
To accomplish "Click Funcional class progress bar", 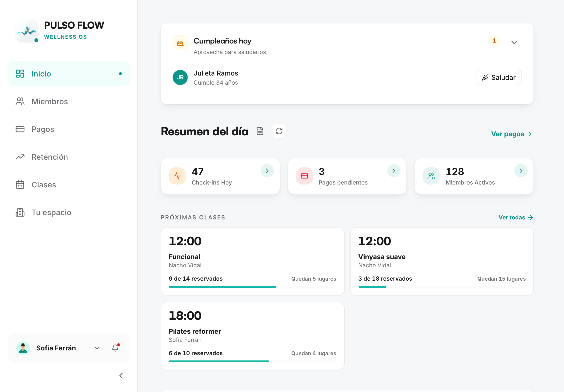I will (x=252, y=287).
